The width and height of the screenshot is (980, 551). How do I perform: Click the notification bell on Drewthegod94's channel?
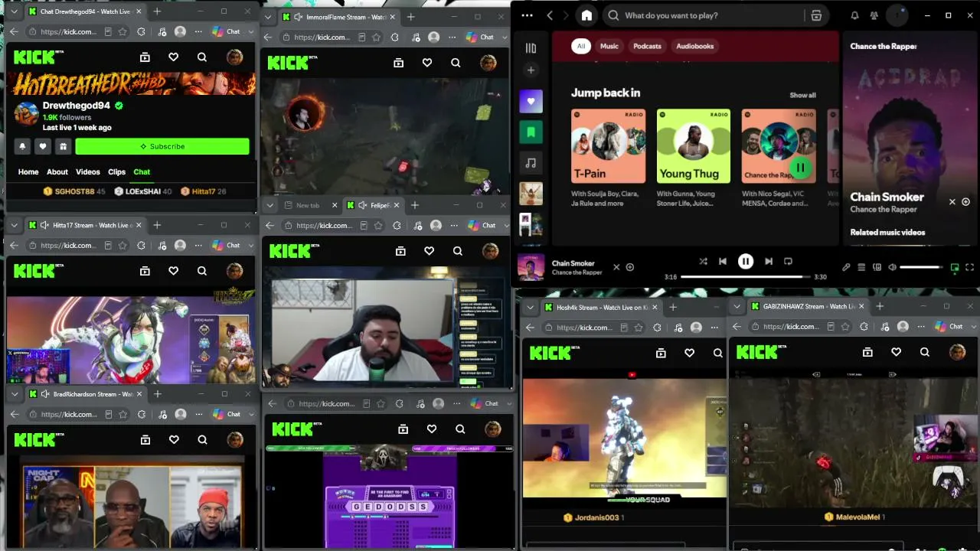pyautogui.click(x=22, y=146)
